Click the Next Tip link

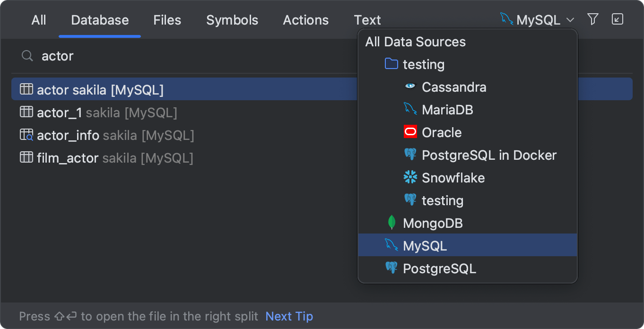click(x=289, y=316)
